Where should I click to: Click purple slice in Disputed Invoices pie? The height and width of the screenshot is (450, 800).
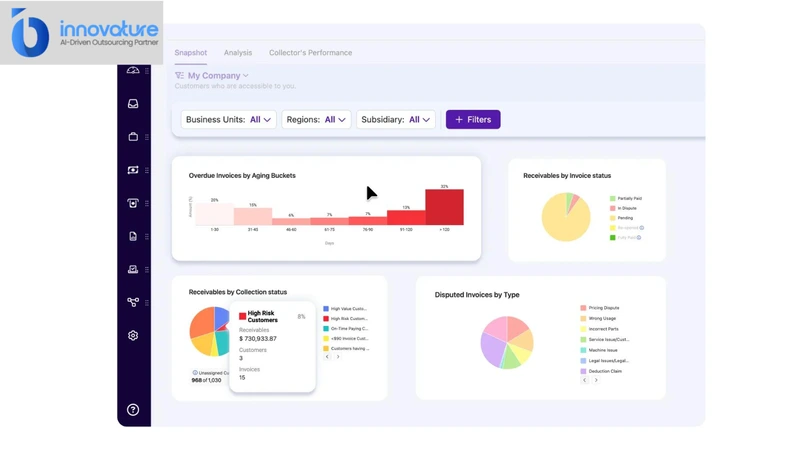point(491,349)
